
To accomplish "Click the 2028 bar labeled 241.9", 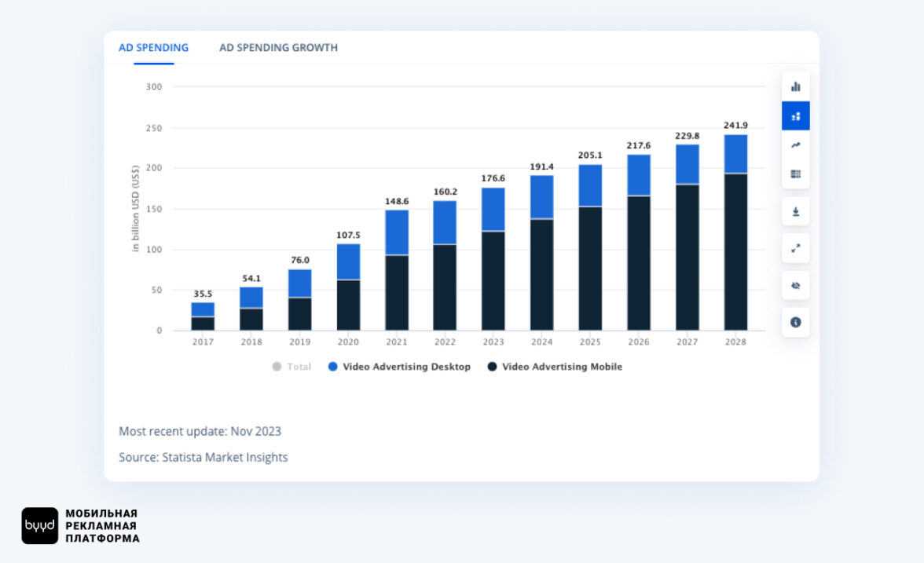I will coord(735,232).
